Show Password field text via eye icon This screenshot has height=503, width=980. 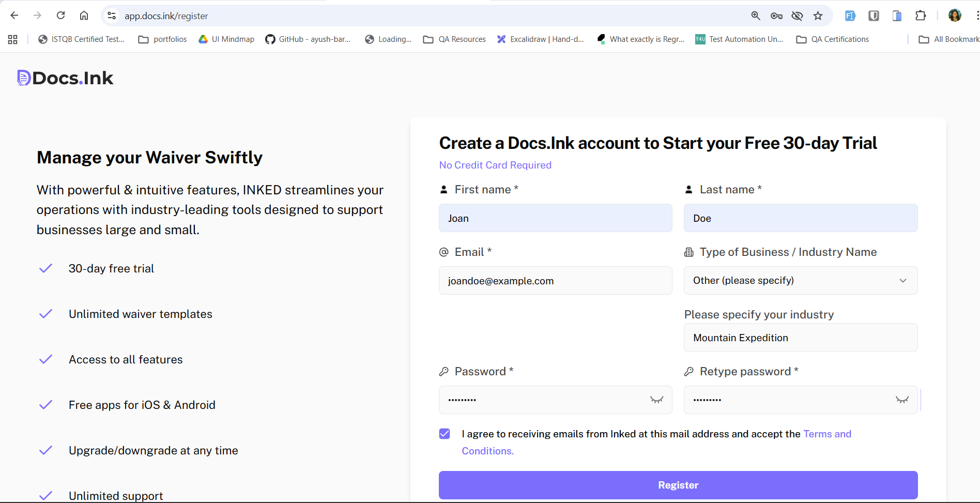[x=656, y=400]
